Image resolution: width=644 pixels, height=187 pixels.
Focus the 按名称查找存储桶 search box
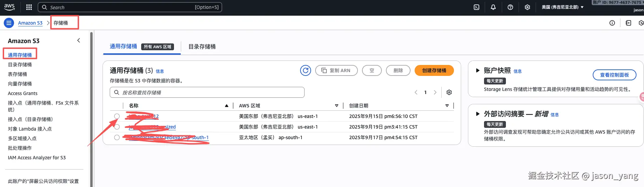[207, 92]
